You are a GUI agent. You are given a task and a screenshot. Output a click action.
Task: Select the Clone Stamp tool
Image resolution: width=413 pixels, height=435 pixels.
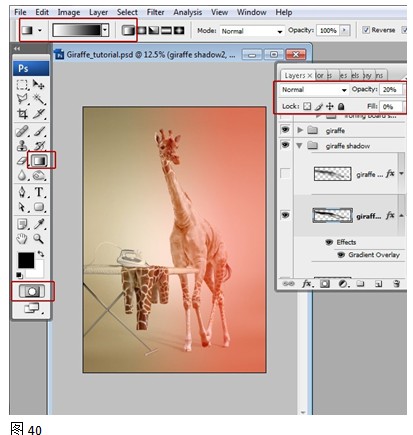(x=22, y=146)
